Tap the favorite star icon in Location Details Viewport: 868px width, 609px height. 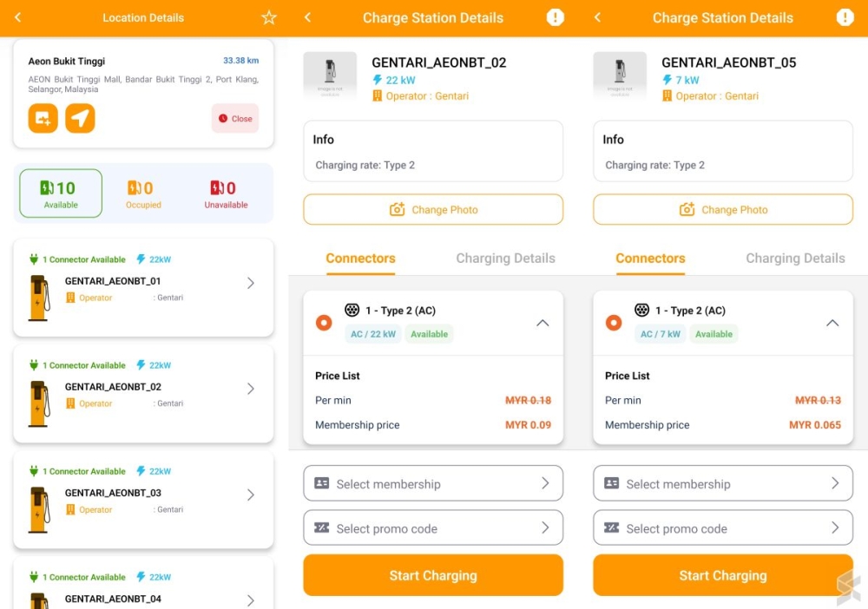[x=269, y=17]
